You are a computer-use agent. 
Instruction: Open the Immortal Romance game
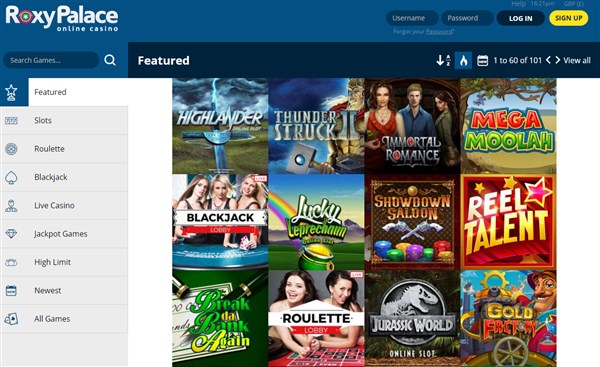[412, 126]
